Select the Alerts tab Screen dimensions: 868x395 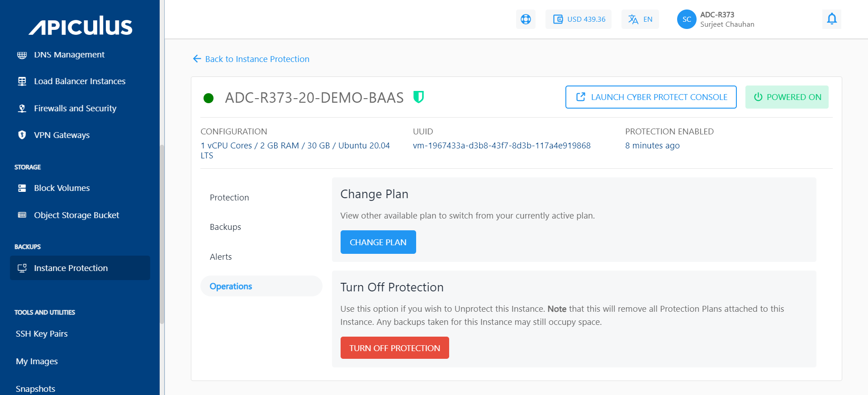point(221,257)
